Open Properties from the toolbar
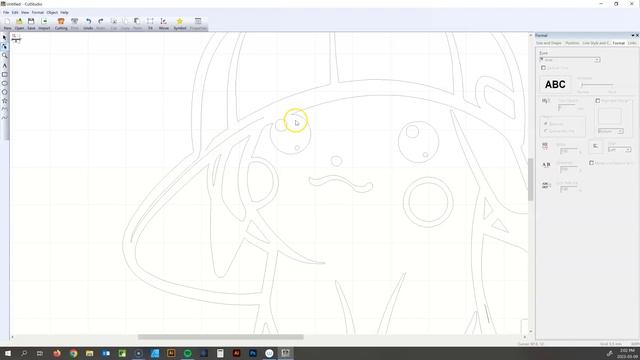The image size is (640, 360). [x=198, y=24]
